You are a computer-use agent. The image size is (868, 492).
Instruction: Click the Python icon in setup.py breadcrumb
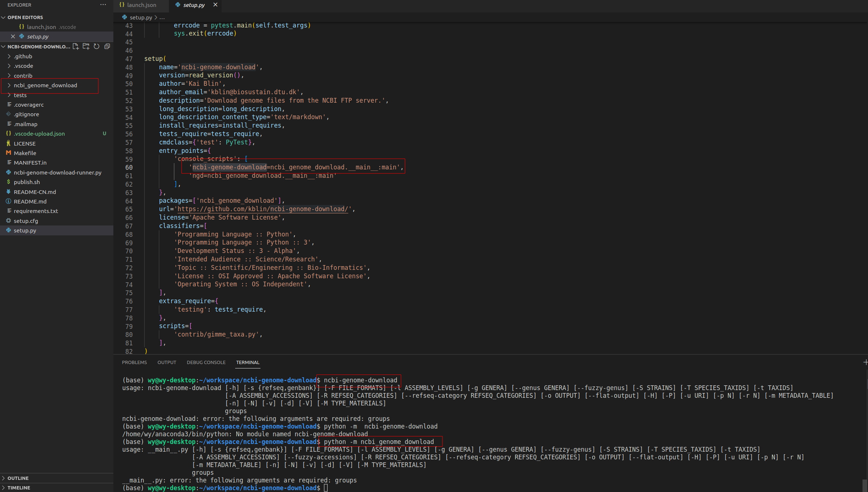(125, 17)
